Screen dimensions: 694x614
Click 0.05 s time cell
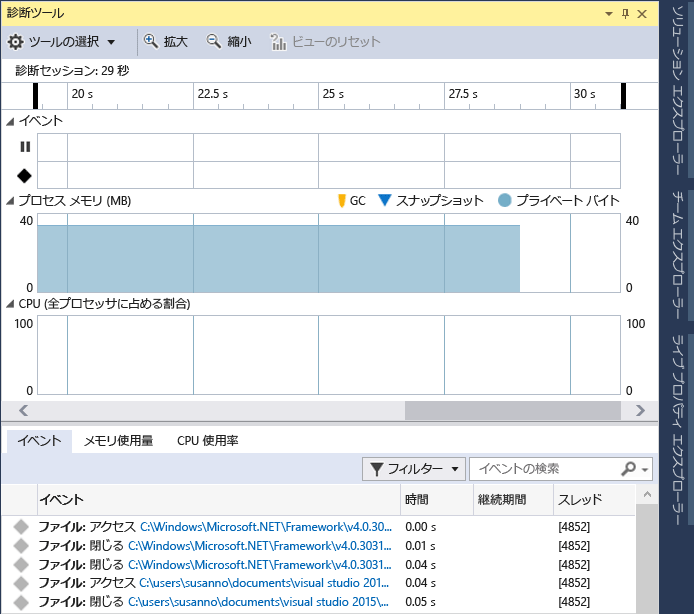pyautogui.click(x=420, y=602)
